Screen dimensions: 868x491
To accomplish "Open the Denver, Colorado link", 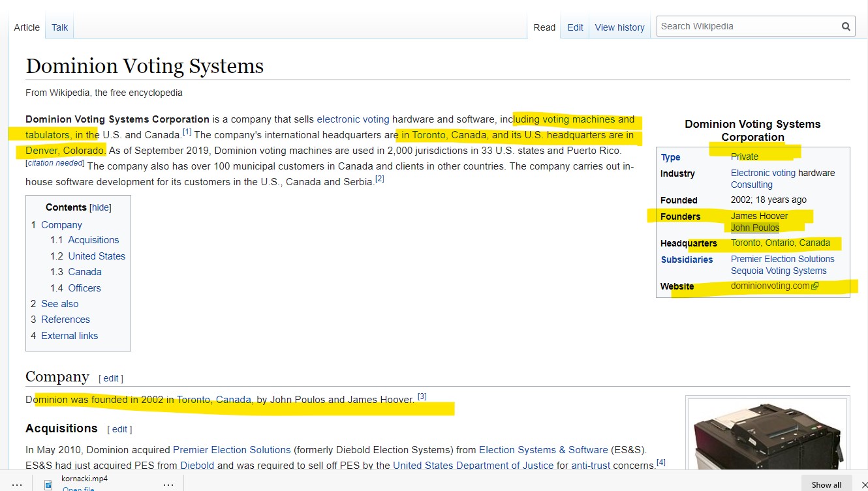I will [x=65, y=151].
